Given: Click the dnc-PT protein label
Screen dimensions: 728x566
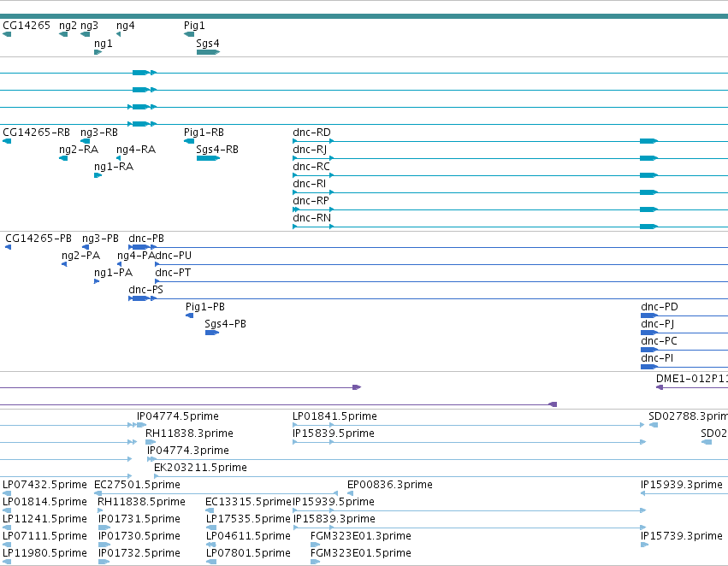Looking at the screenshot, I should (173, 273).
